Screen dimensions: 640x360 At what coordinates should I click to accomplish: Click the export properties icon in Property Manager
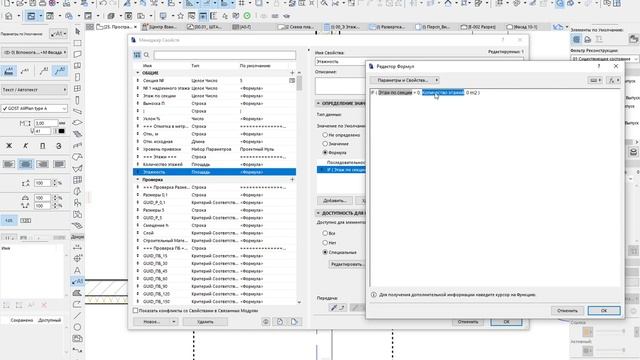294,322
